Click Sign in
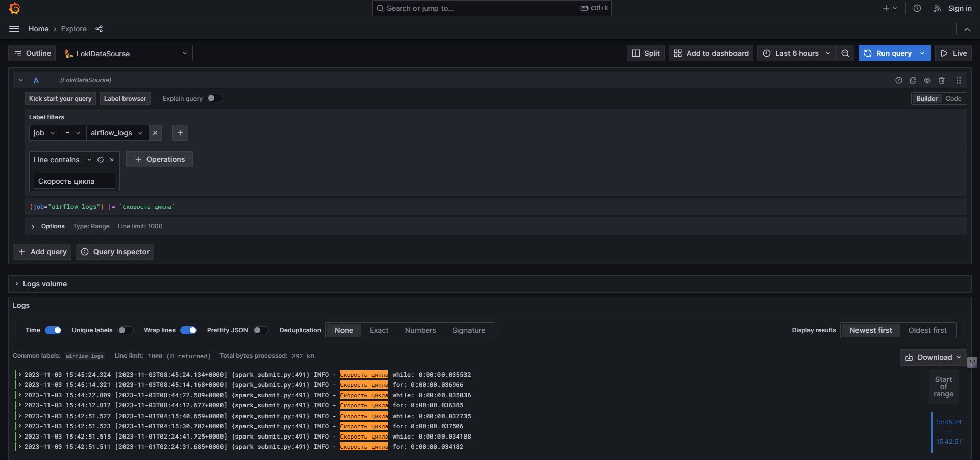The width and height of the screenshot is (980, 460). point(960,8)
